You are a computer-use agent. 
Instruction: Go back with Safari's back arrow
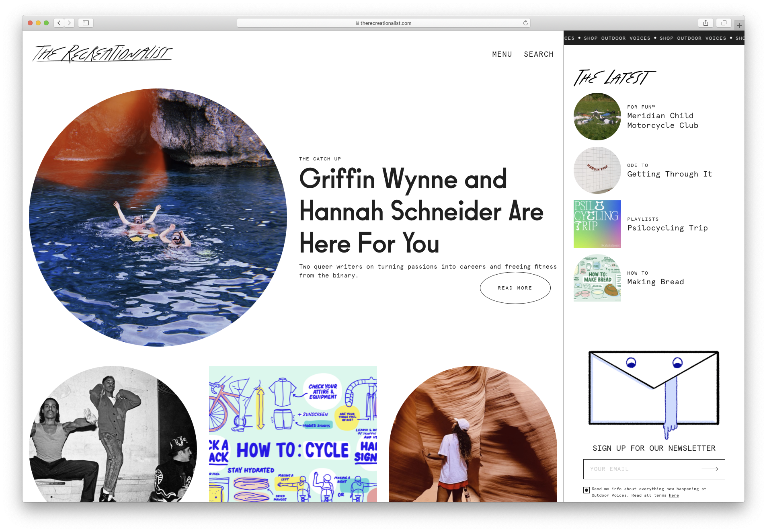(59, 23)
